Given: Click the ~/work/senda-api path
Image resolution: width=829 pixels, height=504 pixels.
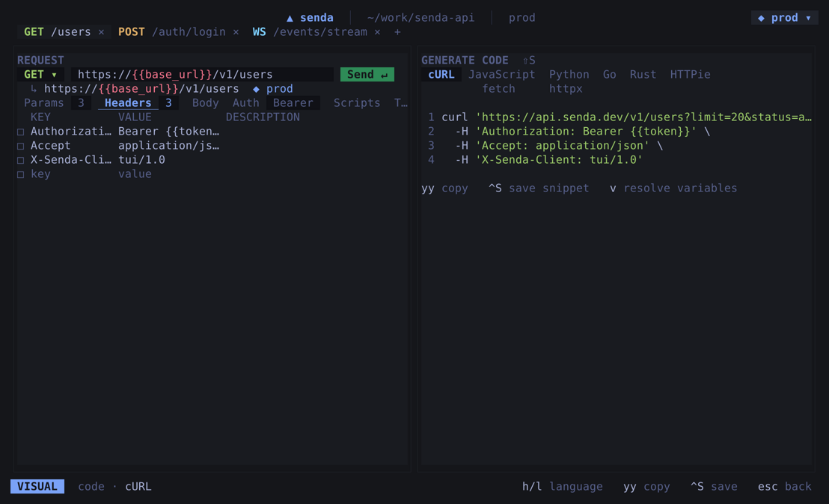Looking at the screenshot, I should (x=420, y=18).
